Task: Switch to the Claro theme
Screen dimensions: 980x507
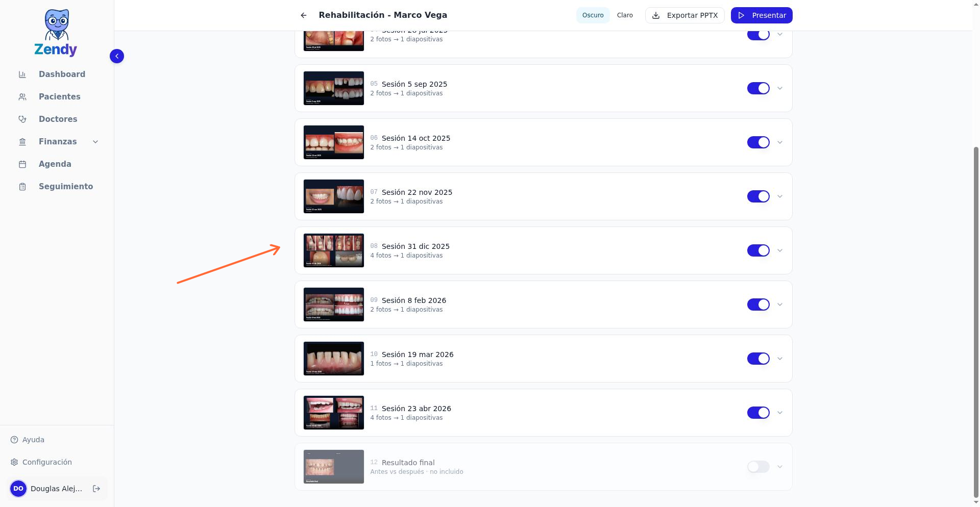Action: [x=625, y=15]
